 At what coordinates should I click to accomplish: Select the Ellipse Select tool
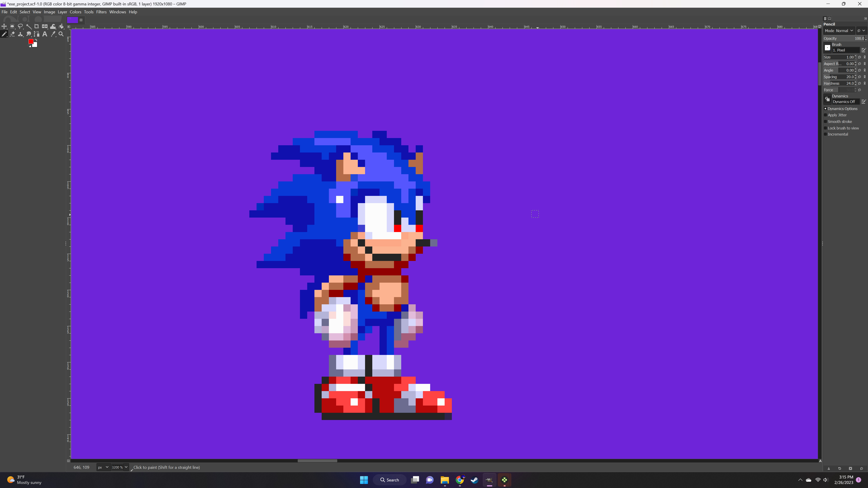(12, 26)
